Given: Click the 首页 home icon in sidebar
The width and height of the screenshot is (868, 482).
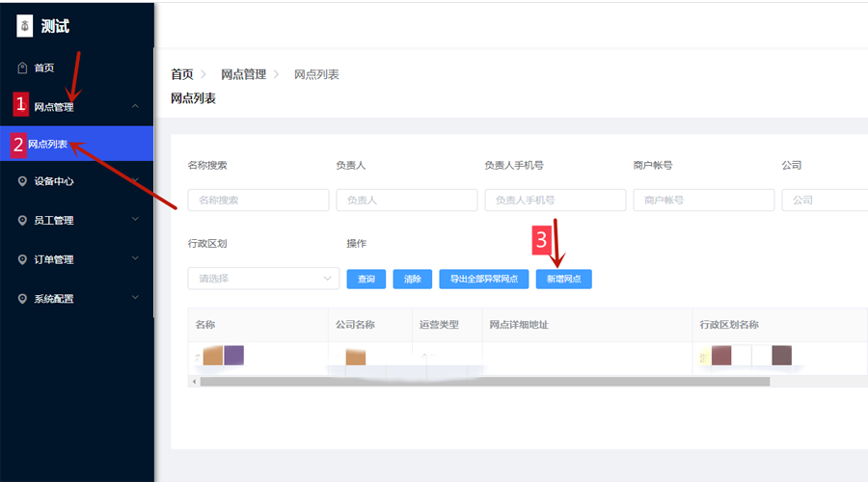Looking at the screenshot, I should (x=22, y=67).
